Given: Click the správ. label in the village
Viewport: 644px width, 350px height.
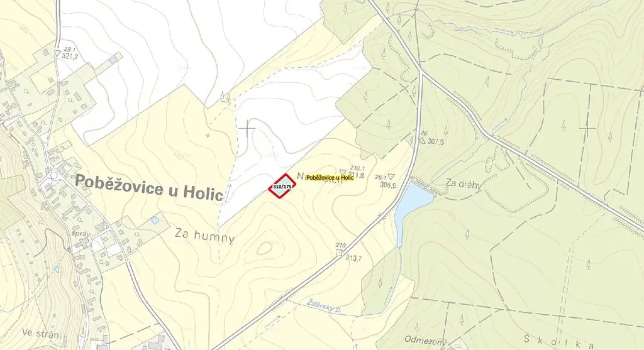Looking at the screenshot, I should coord(80,232).
